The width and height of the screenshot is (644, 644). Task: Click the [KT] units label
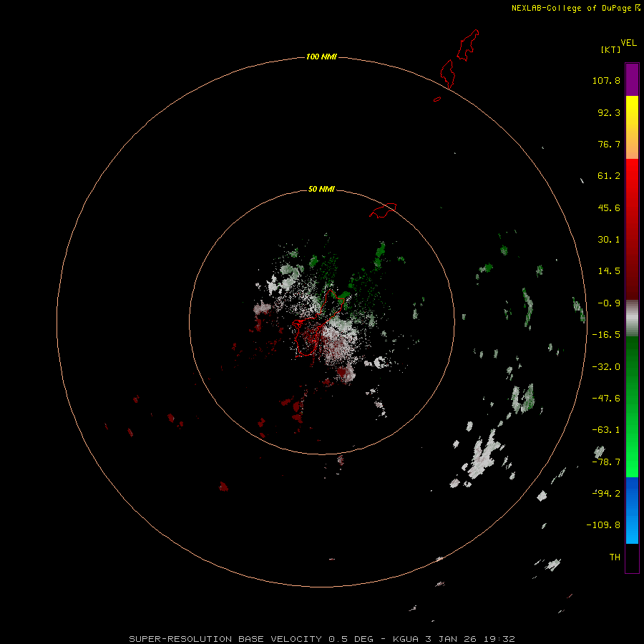pos(611,49)
